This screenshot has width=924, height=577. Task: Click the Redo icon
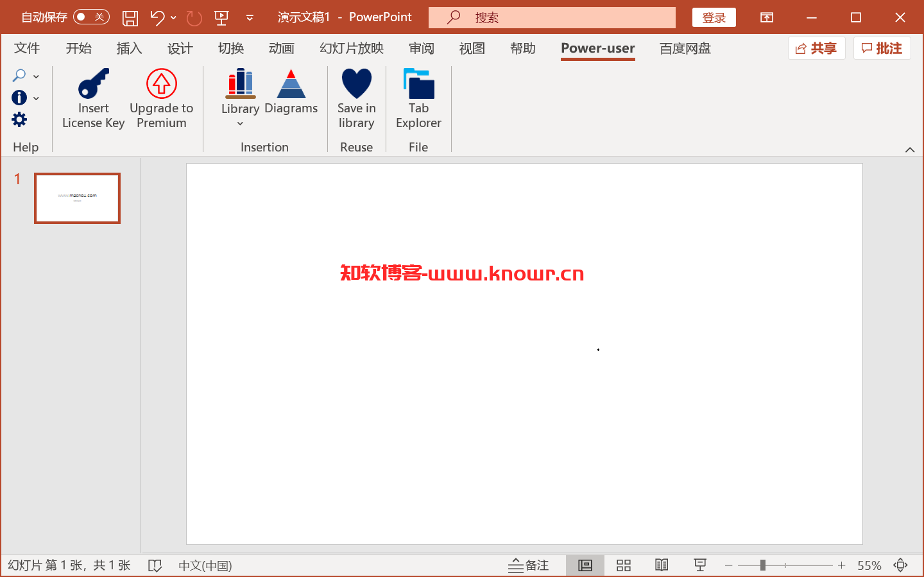coord(194,18)
